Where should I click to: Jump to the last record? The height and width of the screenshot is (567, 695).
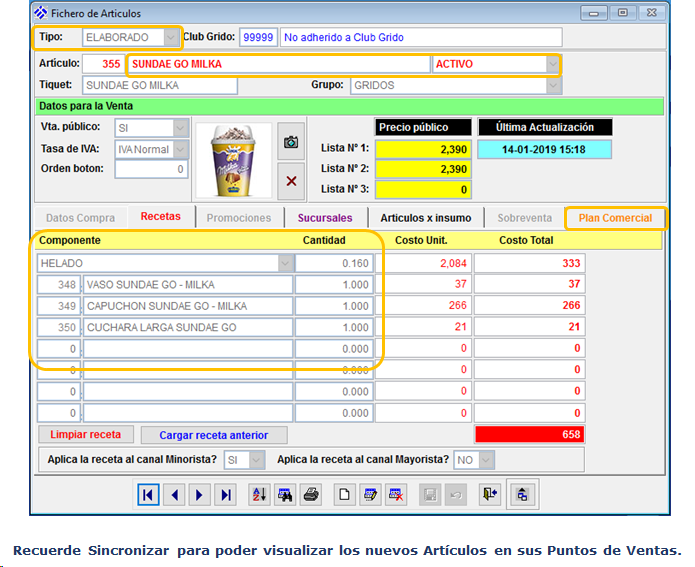(226, 495)
